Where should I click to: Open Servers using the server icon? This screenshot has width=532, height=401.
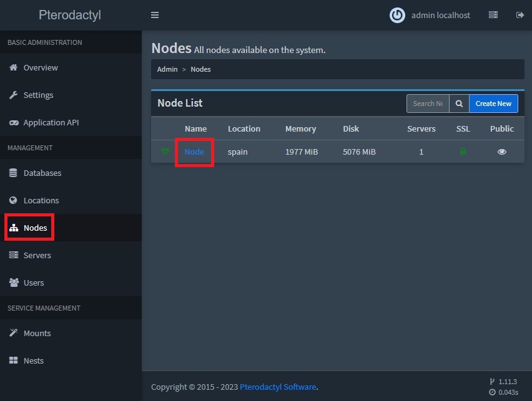[x=12, y=255]
